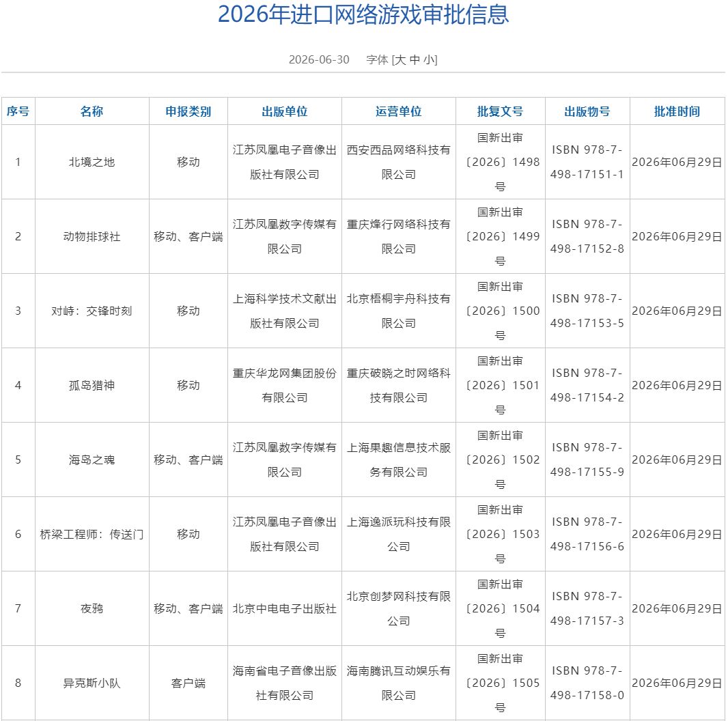Screen dimensions: 728x721
Task: Click approval date in 异克斯小队 row
Action: click(x=677, y=683)
